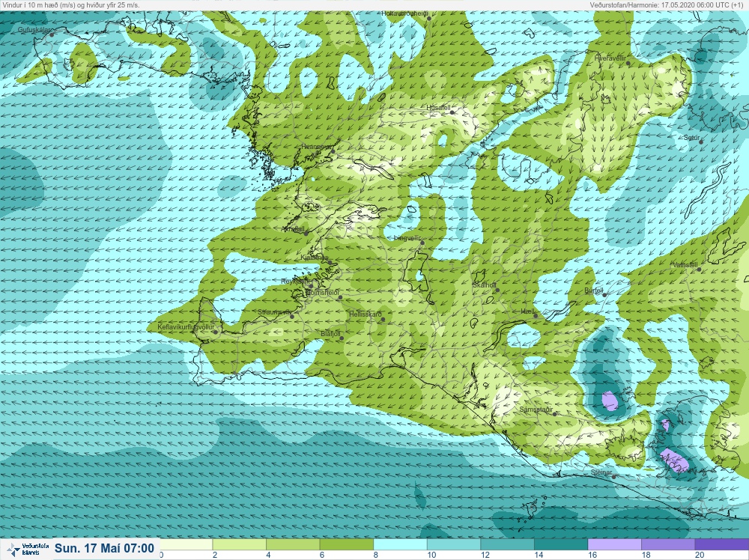Click the 6–8 m/s olive green legend swatch
This screenshot has width=749, height=560.
346,544
